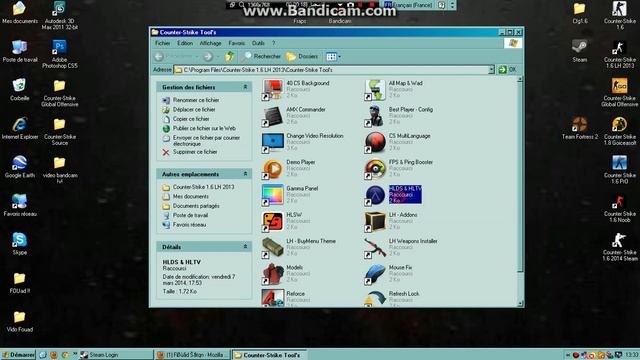
Task: Click Envoyer ce fichier par courrier électronique
Action: (206, 141)
